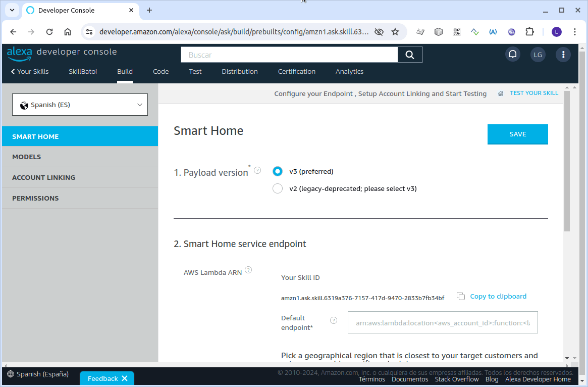Click the browser home button
Viewport: 588px width, 387px height.
[x=68, y=32]
